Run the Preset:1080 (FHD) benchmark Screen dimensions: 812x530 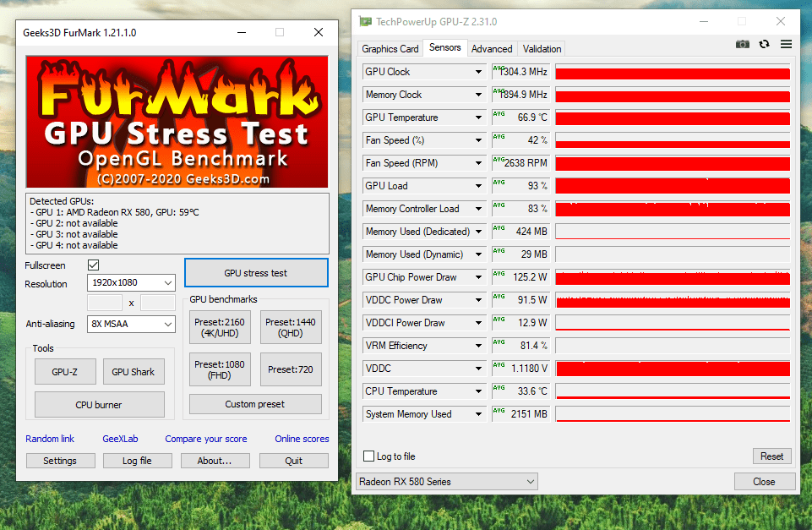220,369
